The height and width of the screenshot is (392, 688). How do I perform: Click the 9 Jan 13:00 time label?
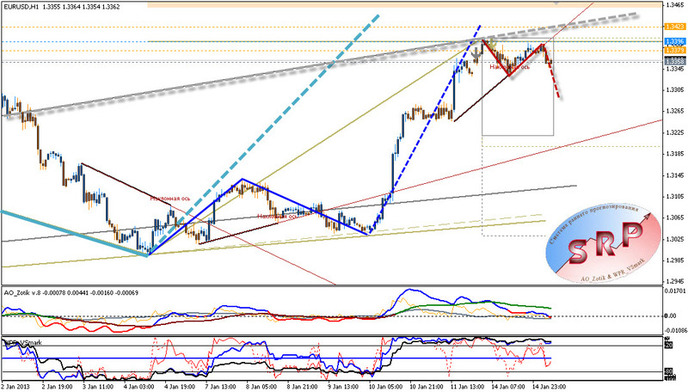[x=343, y=387]
